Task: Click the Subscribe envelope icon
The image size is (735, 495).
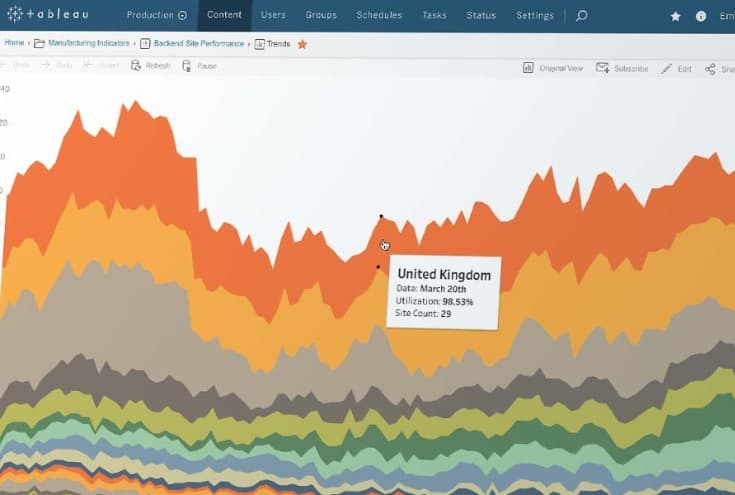Action: 602,68
